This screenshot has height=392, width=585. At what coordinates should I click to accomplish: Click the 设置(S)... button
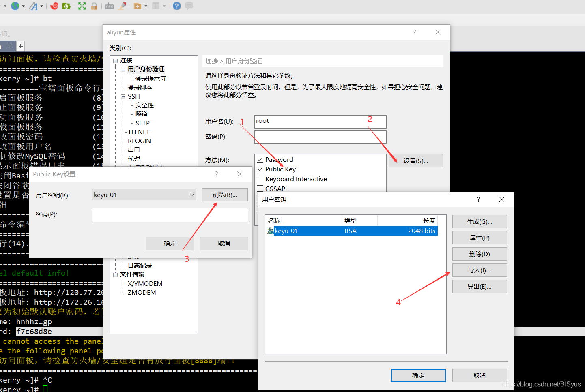coord(416,161)
